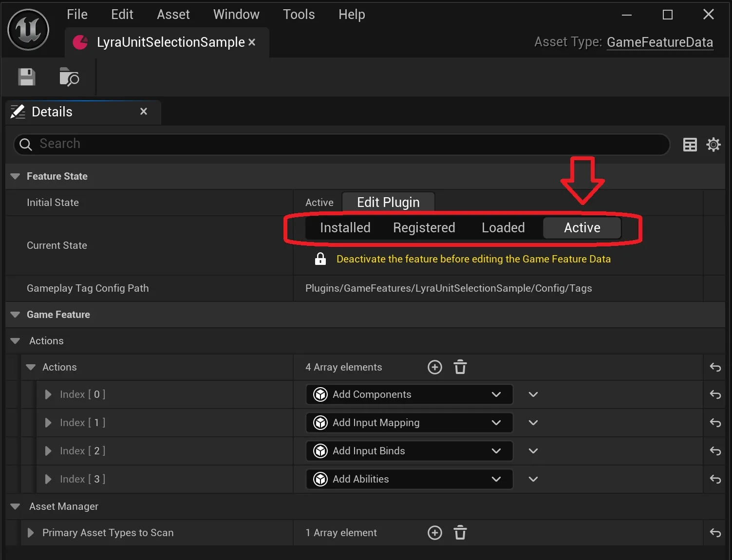
Task: Add element to Primary Asset Types to Scan
Action: [434, 533]
